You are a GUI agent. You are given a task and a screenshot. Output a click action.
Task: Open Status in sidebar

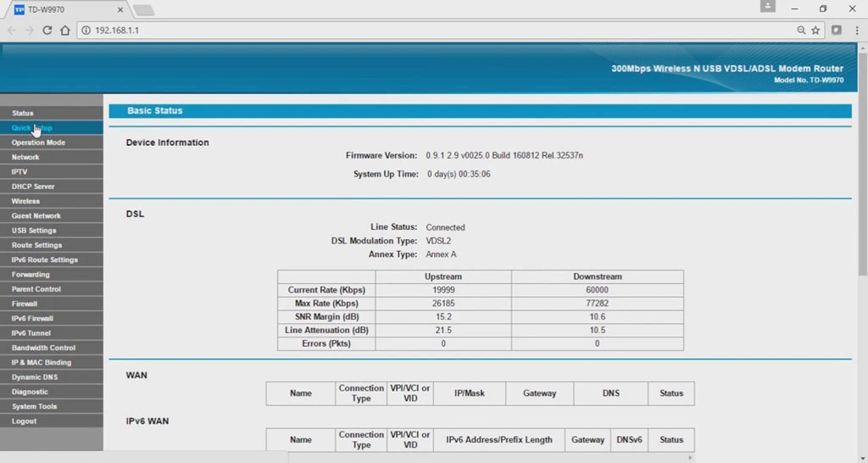click(x=52, y=113)
